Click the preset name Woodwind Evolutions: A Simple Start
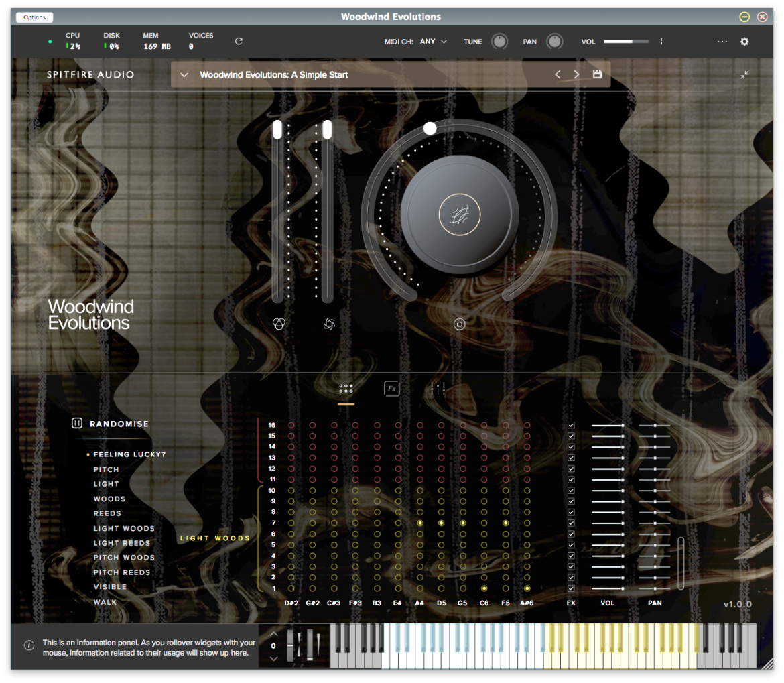The width and height of the screenshot is (784, 683). click(x=273, y=75)
